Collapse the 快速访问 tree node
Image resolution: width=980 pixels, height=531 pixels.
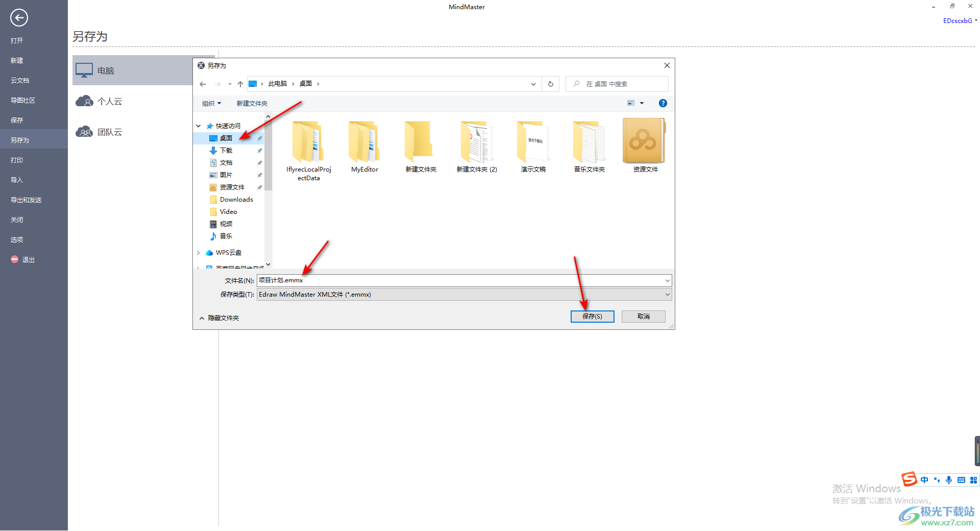199,126
